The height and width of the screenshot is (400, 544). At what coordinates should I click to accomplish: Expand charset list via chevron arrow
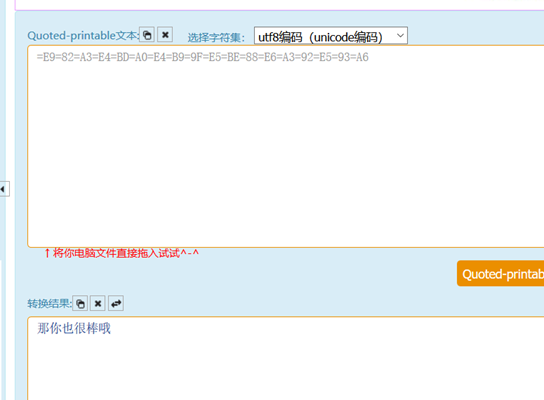point(400,36)
